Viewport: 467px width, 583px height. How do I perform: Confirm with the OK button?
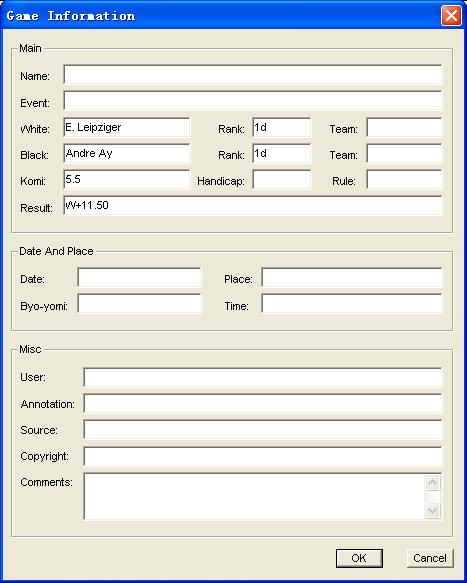click(359, 558)
